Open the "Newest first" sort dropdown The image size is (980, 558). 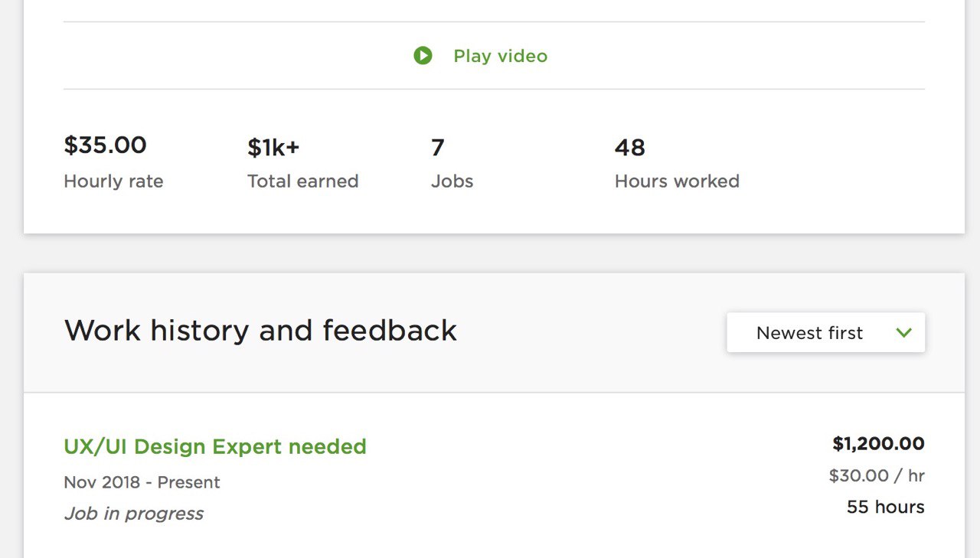point(825,333)
